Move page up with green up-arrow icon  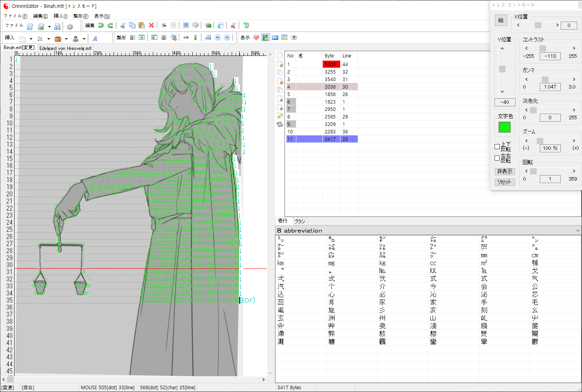point(280,98)
